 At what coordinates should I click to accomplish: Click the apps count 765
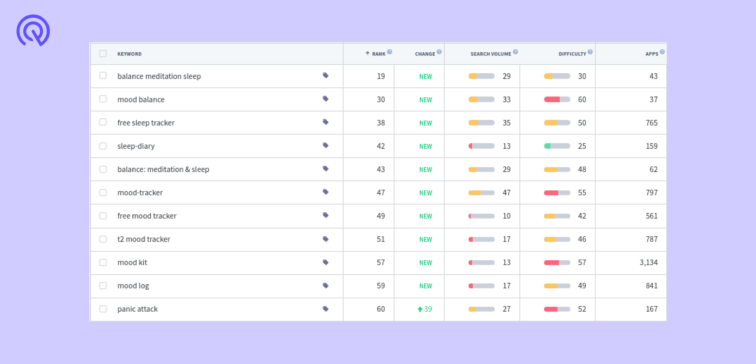click(x=652, y=123)
